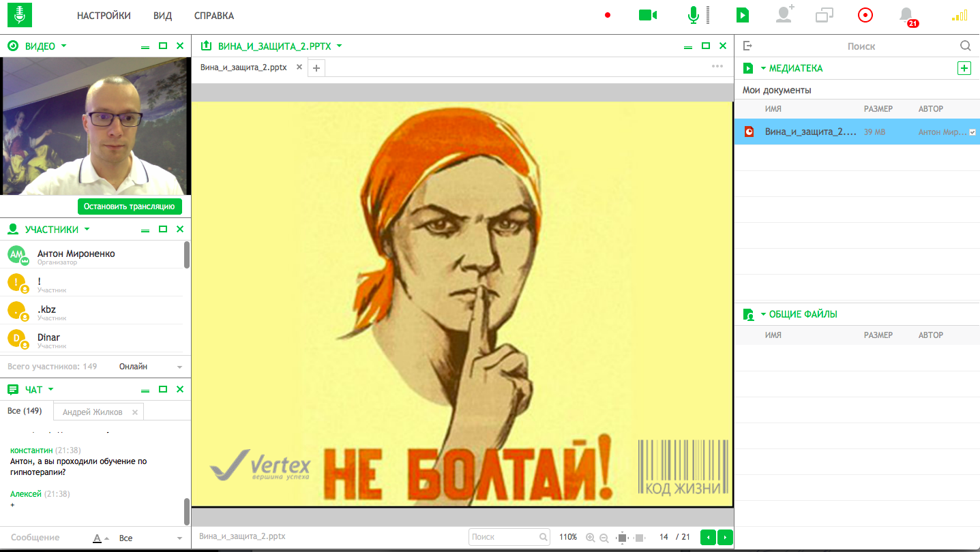This screenshot has height=552, width=980.
Task: Check the yellow signal strength indicator
Action: coord(960,15)
